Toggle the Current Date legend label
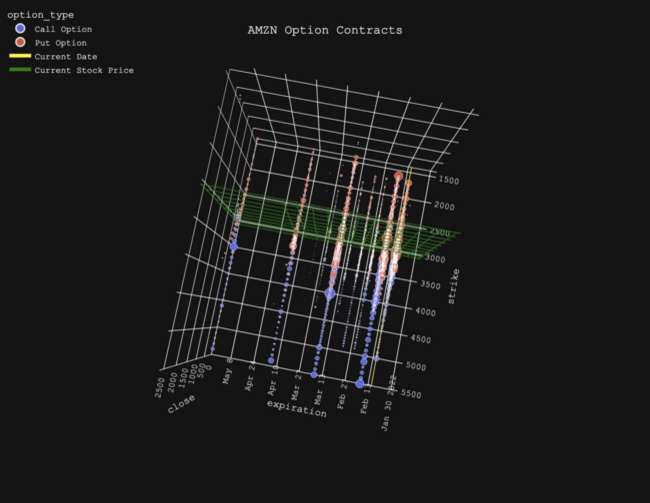The height and width of the screenshot is (503, 650). click(65, 57)
